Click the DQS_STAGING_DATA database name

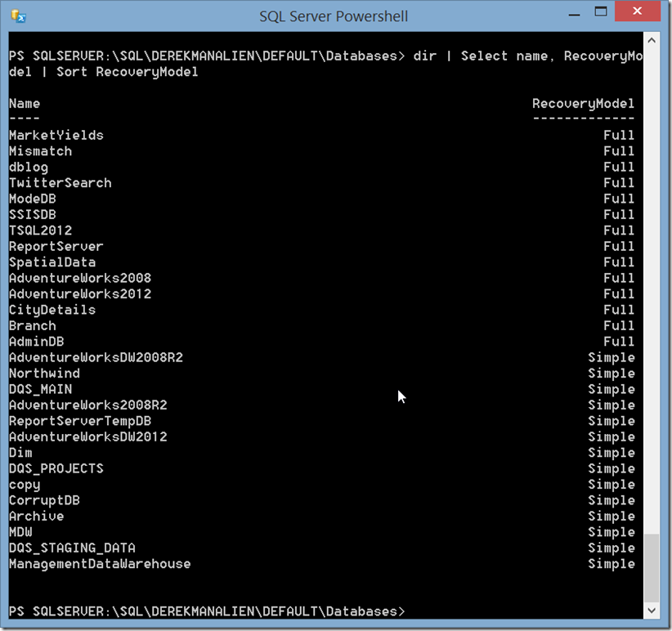[x=72, y=548]
